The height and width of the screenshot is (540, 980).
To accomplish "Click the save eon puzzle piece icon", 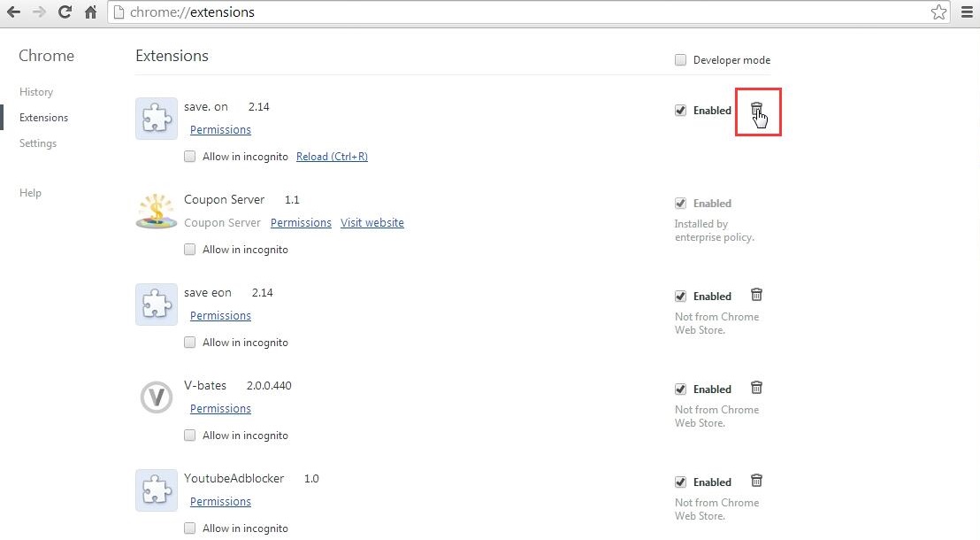I will point(157,305).
